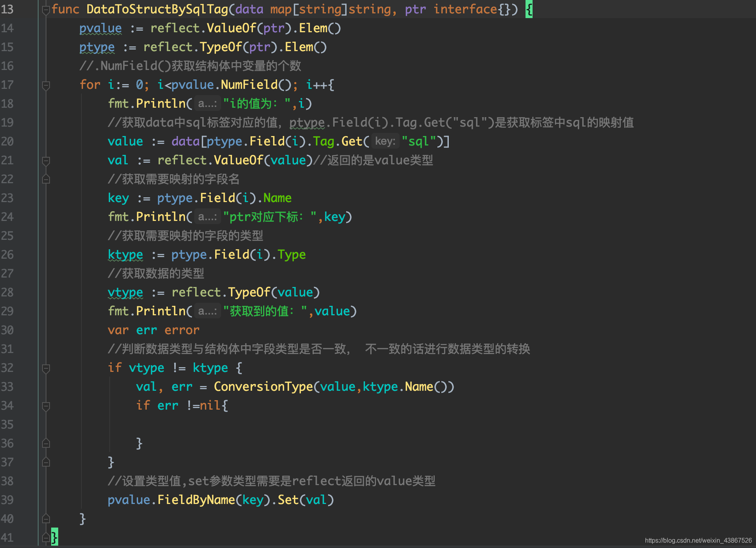The image size is (756, 548).
Task: Click the 'a...:' parameter hint on line 29
Action: (207, 311)
